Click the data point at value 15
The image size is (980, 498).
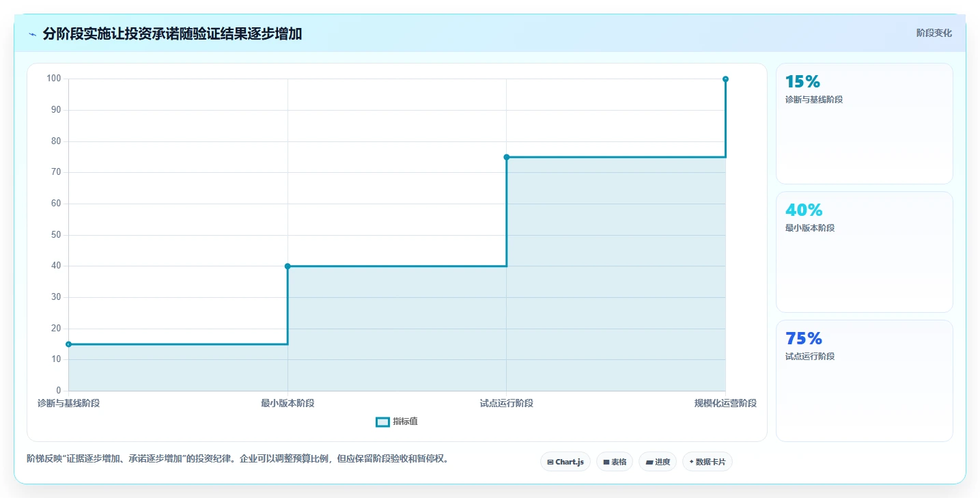click(68, 344)
